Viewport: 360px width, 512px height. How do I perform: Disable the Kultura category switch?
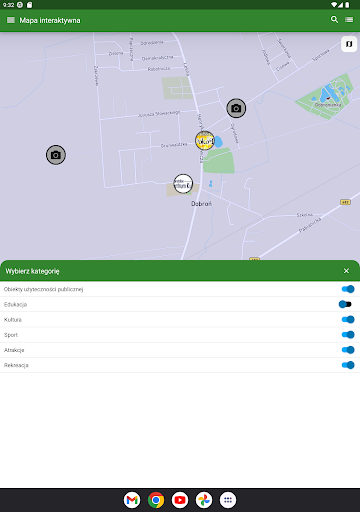coord(348,319)
